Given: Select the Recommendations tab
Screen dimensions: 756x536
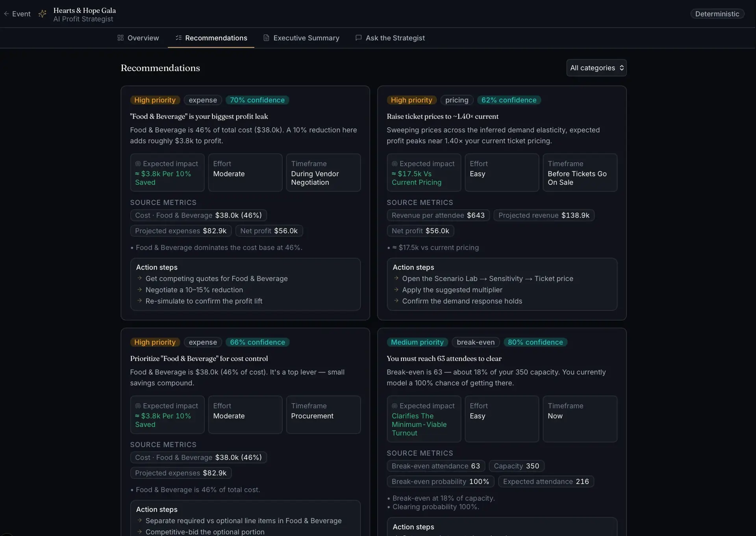Looking at the screenshot, I should [x=211, y=38].
